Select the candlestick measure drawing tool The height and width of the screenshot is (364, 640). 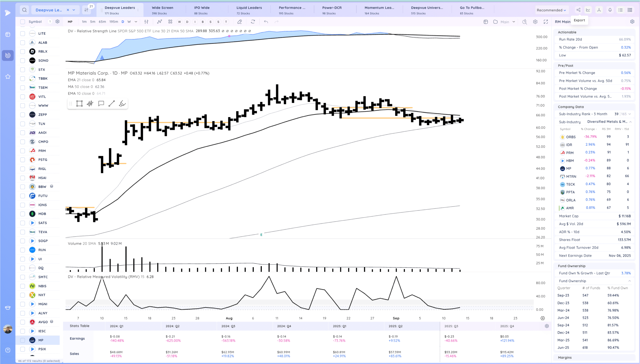[90, 104]
